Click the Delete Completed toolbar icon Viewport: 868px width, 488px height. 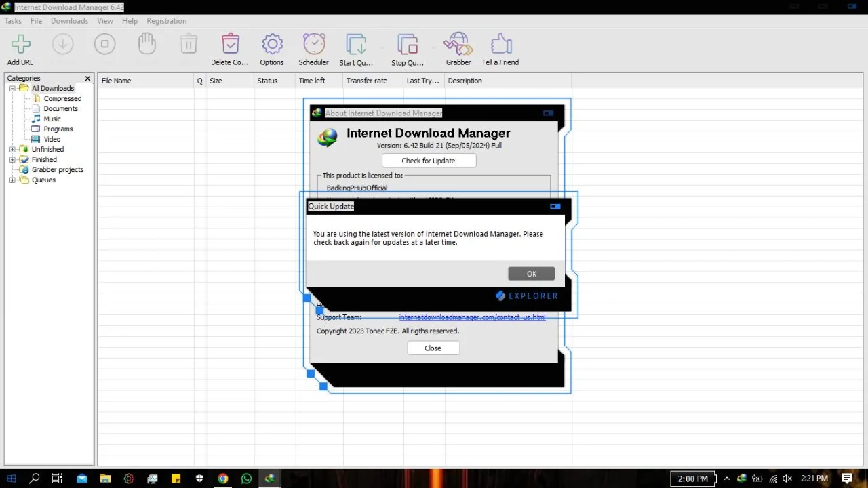tap(230, 45)
